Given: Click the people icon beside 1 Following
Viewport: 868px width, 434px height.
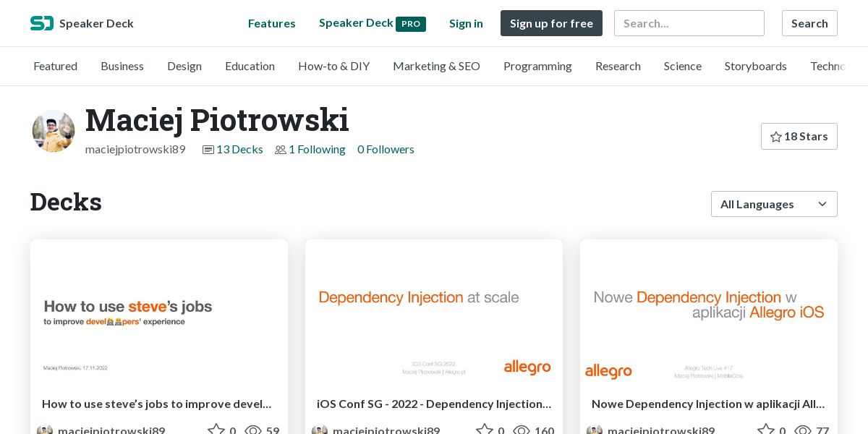Looking at the screenshot, I should tap(281, 150).
